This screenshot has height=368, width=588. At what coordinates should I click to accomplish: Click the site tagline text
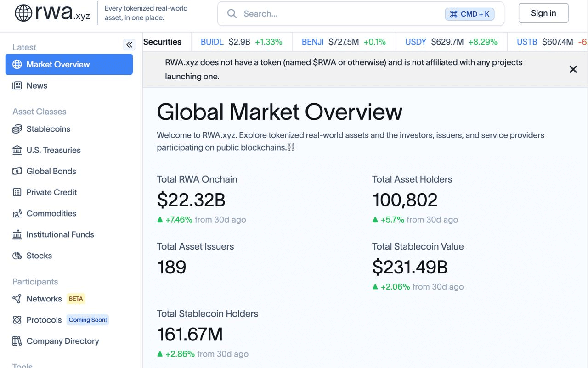tap(146, 13)
